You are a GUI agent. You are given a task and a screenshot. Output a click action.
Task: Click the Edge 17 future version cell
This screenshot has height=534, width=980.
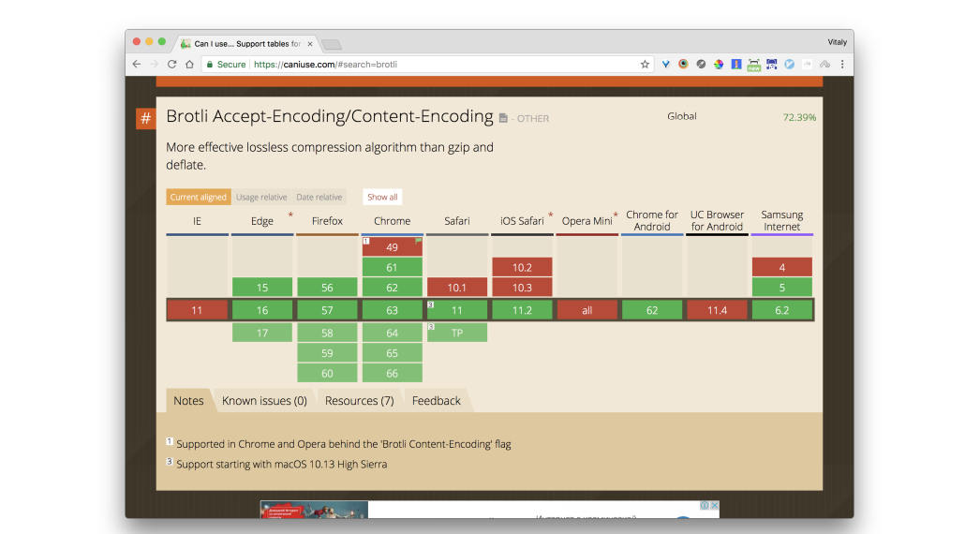point(262,333)
